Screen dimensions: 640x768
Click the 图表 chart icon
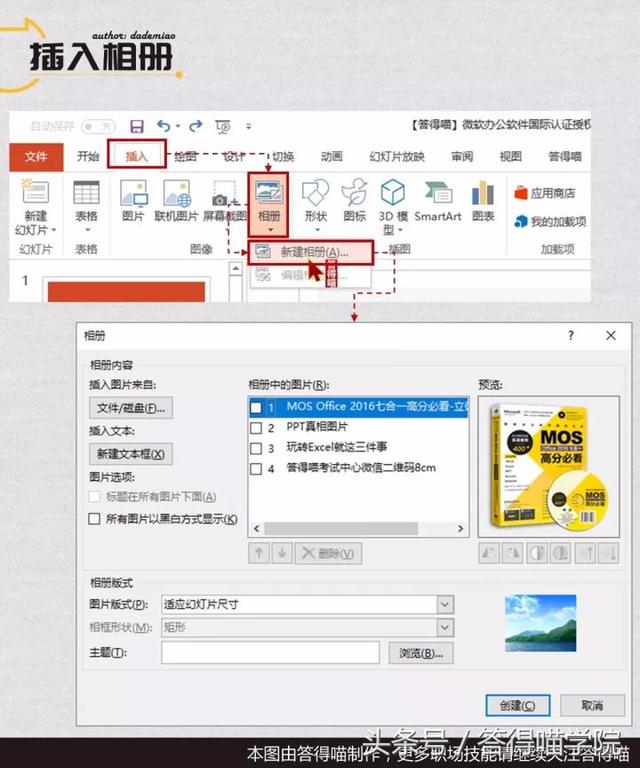click(483, 192)
